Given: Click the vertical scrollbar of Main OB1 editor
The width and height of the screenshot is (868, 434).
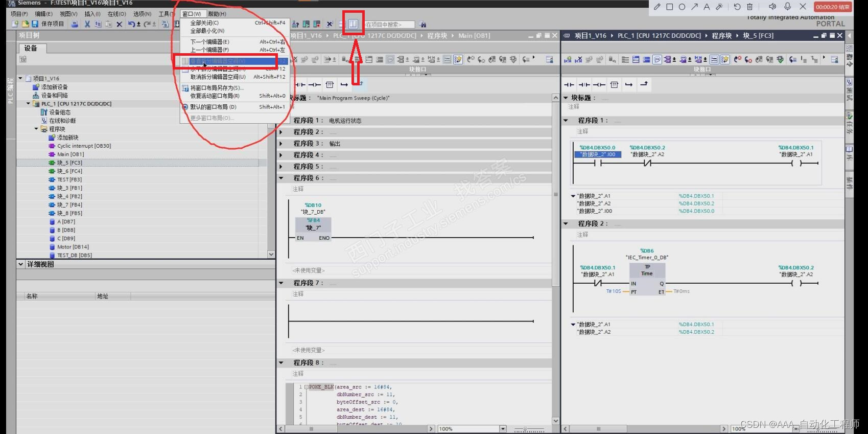Looking at the screenshot, I should click(555, 193).
